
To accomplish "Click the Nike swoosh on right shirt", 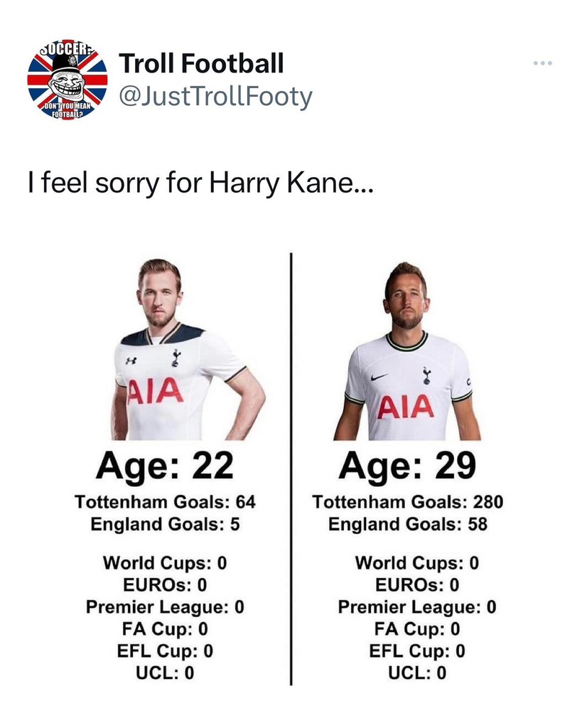I will pos(380,377).
